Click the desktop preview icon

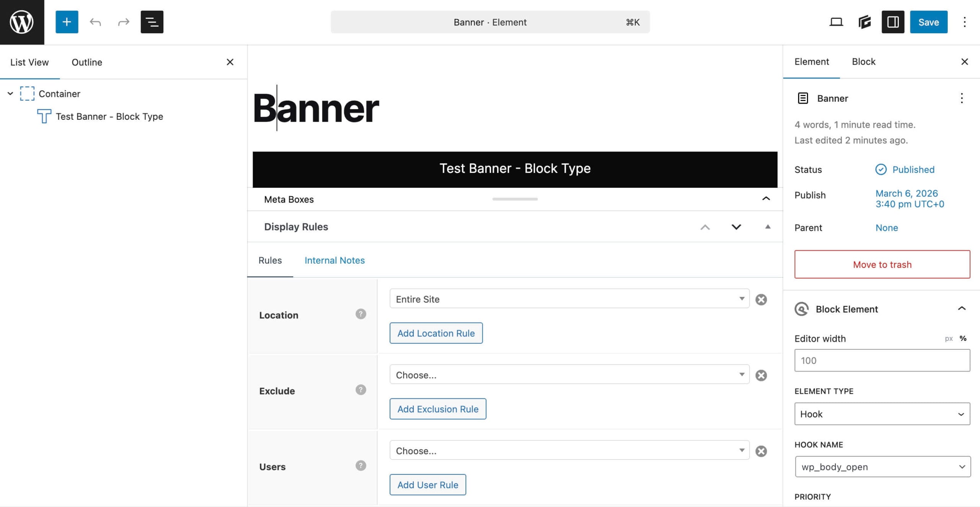[836, 22]
